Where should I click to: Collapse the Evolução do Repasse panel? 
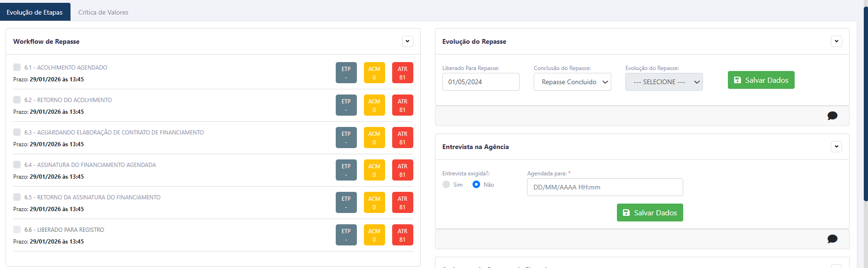(x=836, y=41)
